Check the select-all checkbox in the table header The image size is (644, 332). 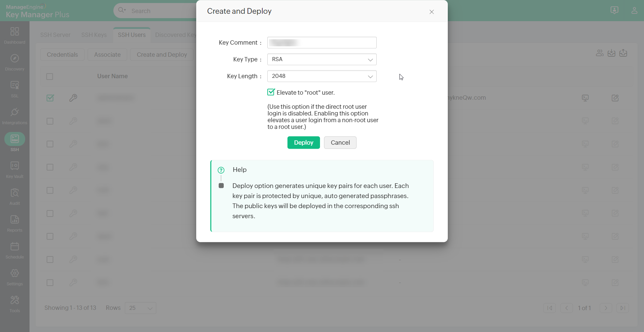coord(50,76)
